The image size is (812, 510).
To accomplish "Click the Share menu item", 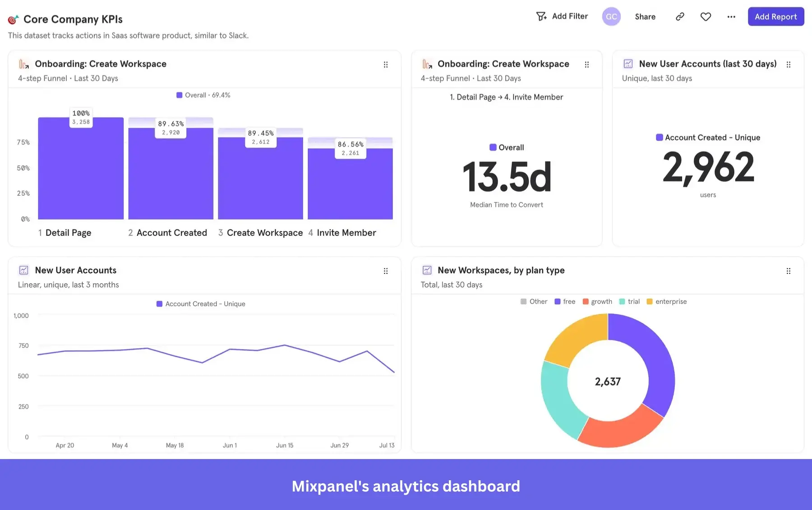I will pyautogui.click(x=645, y=16).
